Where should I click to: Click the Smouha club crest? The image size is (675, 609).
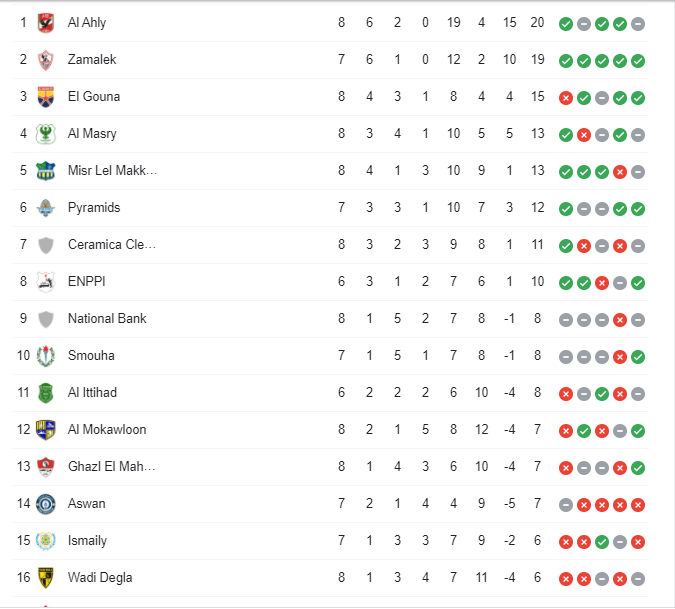pyautogui.click(x=45, y=356)
